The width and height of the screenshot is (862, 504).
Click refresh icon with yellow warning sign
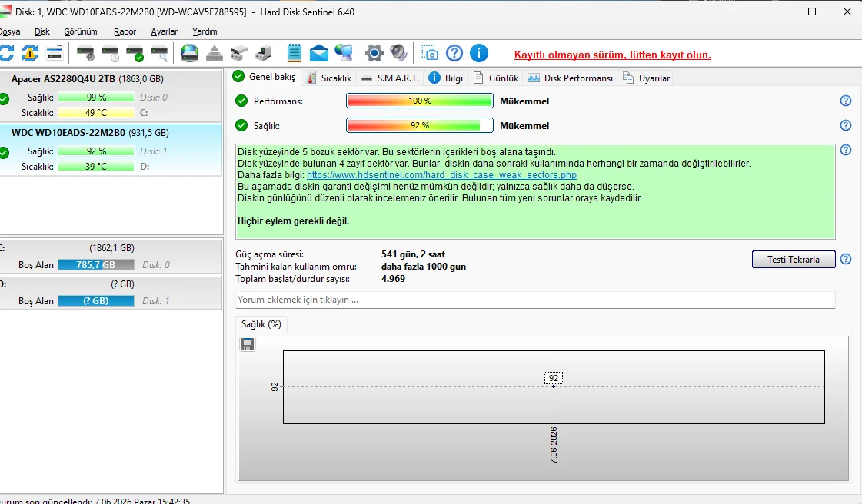(x=30, y=53)
